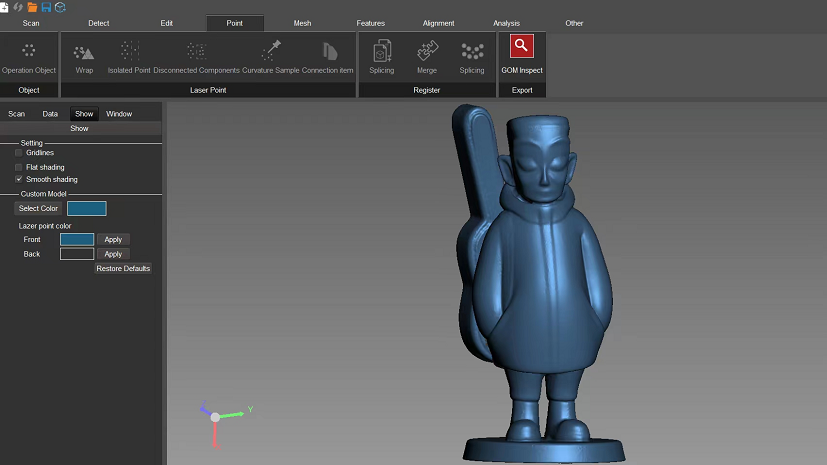Click the Laser Point group label

pyautogui.click(x=208, y=90)
